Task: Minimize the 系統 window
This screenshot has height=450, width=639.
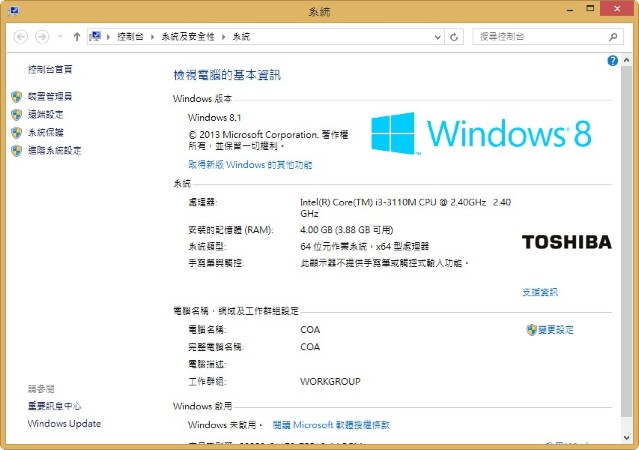Action: pos(570,9)
